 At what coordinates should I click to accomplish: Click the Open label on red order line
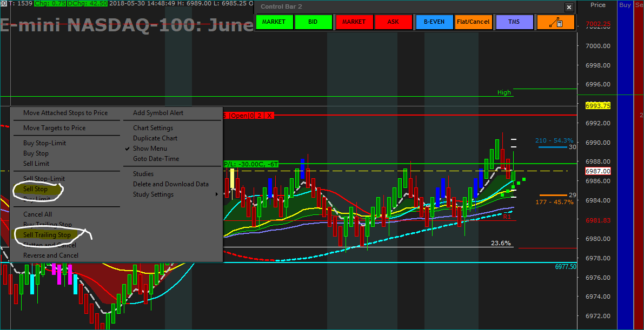pos(239,116)
